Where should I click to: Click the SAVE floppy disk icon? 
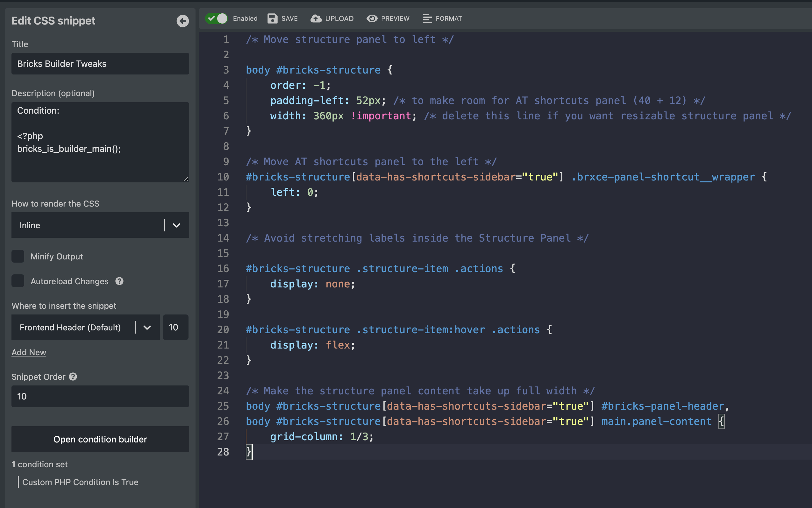272,18
